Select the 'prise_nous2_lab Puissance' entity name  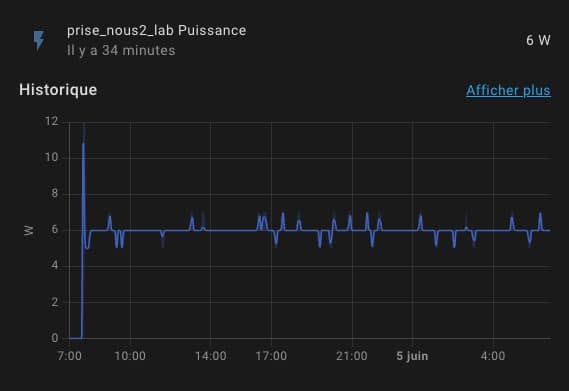tap(156, 30)
